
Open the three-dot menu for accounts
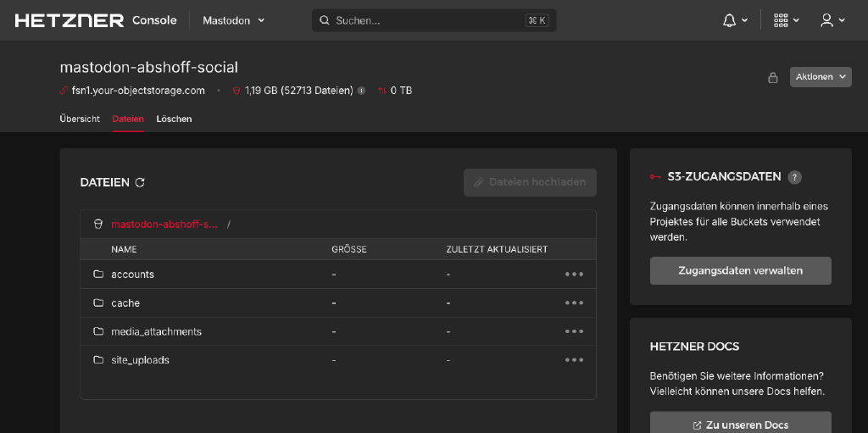(574, 274)
